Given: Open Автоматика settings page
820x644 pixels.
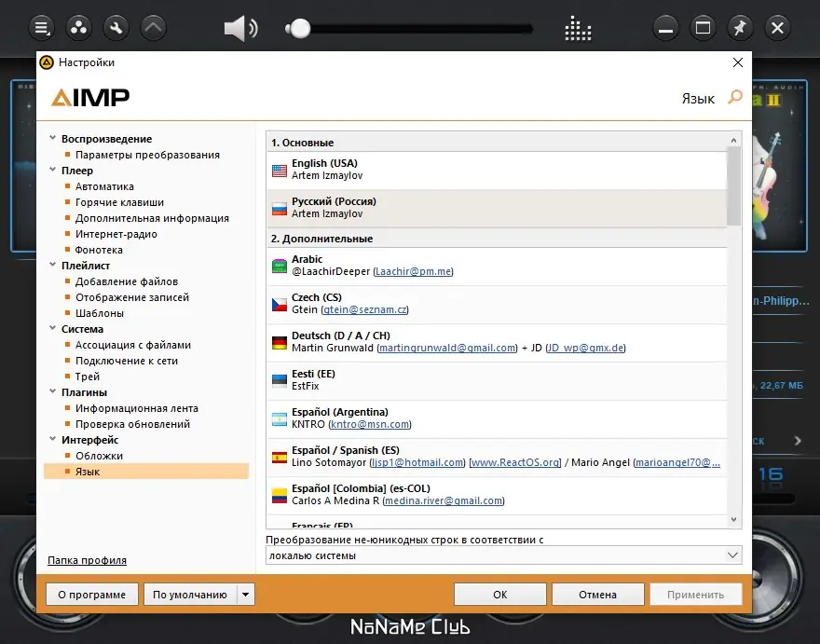Looking at the screenshot, I should point(104,186).
